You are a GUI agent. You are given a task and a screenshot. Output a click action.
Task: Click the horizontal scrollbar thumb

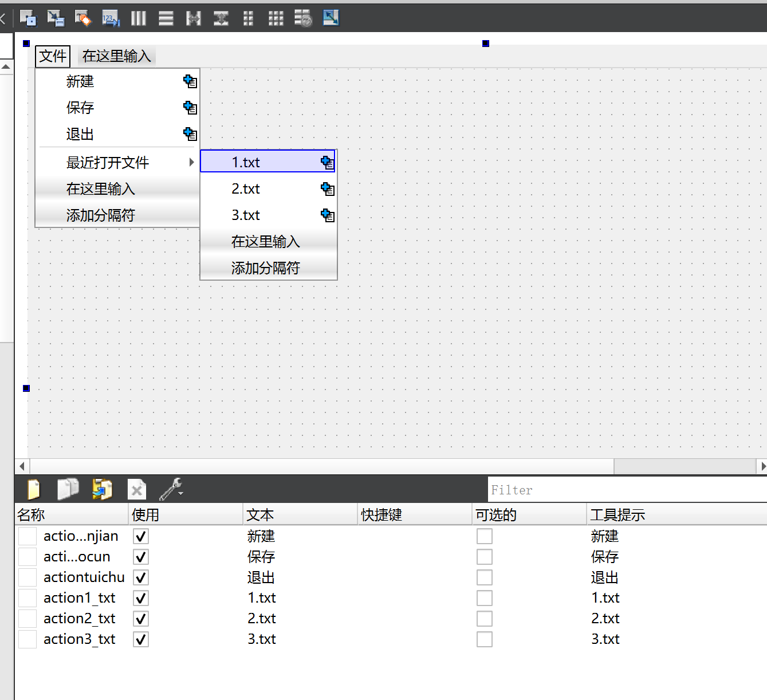[x=322, y=466]
